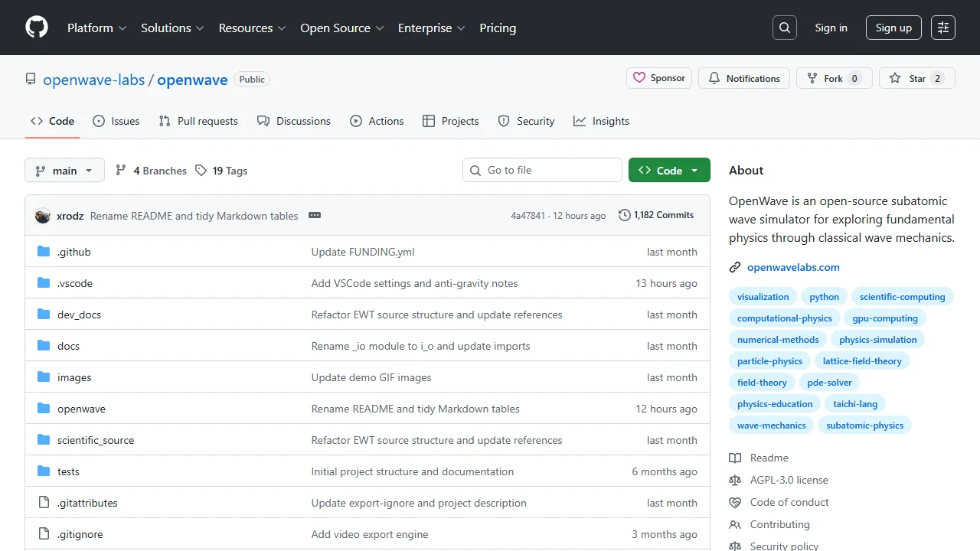The width and height of the screenshot is (980, 551).
Task: Expand the Platform menu in header
Action: pyautogui.click(x=96, y=28)
